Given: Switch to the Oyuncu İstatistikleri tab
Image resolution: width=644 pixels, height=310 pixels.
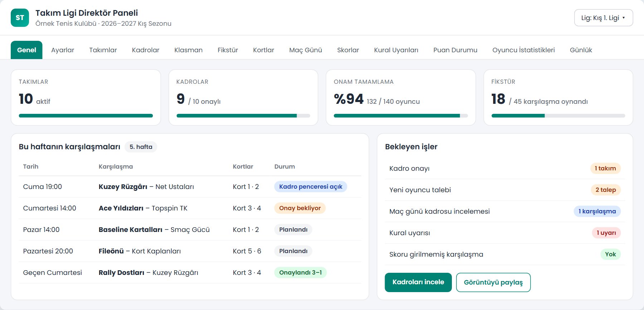Looking at the screenshot, I should pos(523,50).
